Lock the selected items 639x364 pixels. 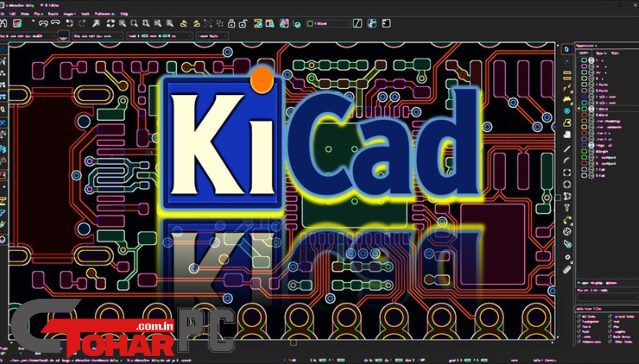[x=231, y=23]
